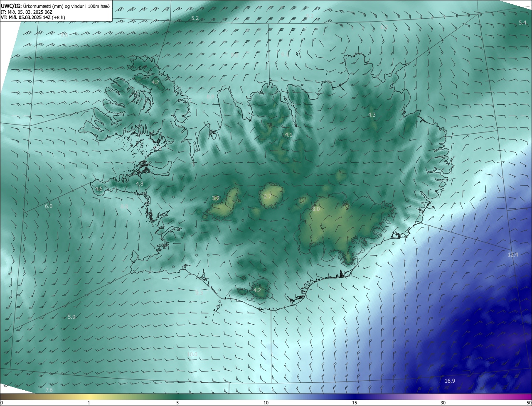
Task: Click the 3.0 value on the large glacier
Action: point(316,209)
